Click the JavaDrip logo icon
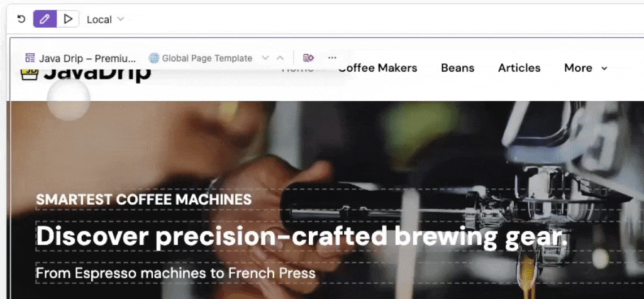The image size is (644, 299). click(x=29, y=74)
